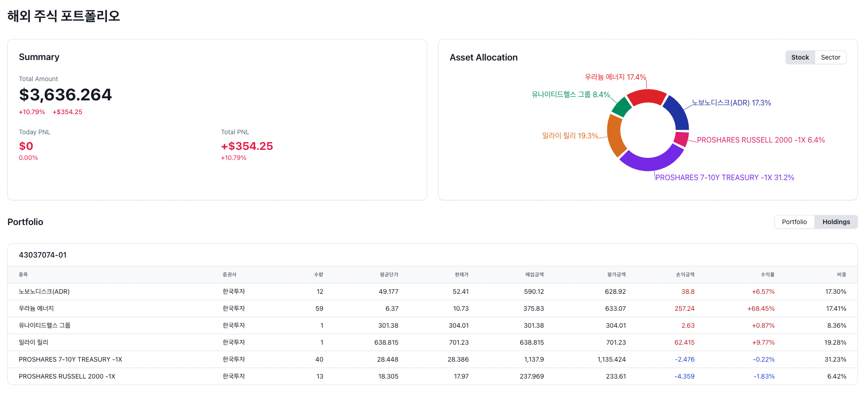Select chart label 노보노디스크(ADR) 17.3%
The image size is (868, 396).
(x=731, y=103)
